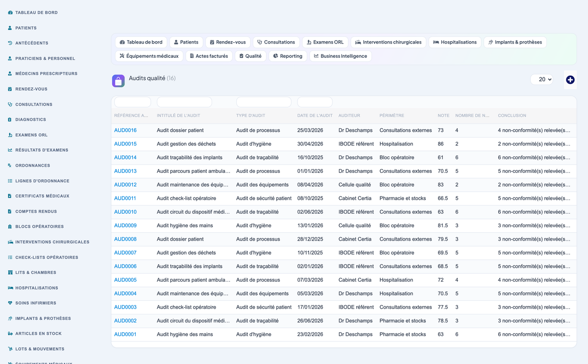Click the Lots & mouvements sidebar icon
Viewport: 588px width, 364px height.
point(10,349)
